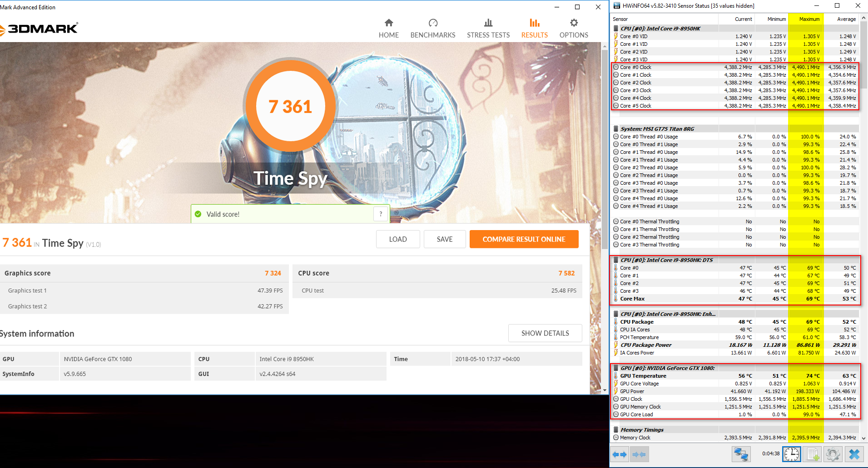Select the Memory Timings group row

click(735, 430)
